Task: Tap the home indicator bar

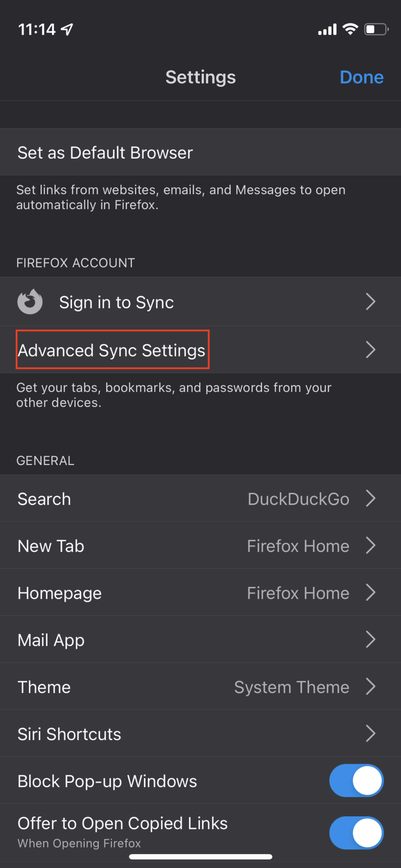Action: (x=200, y=857)
